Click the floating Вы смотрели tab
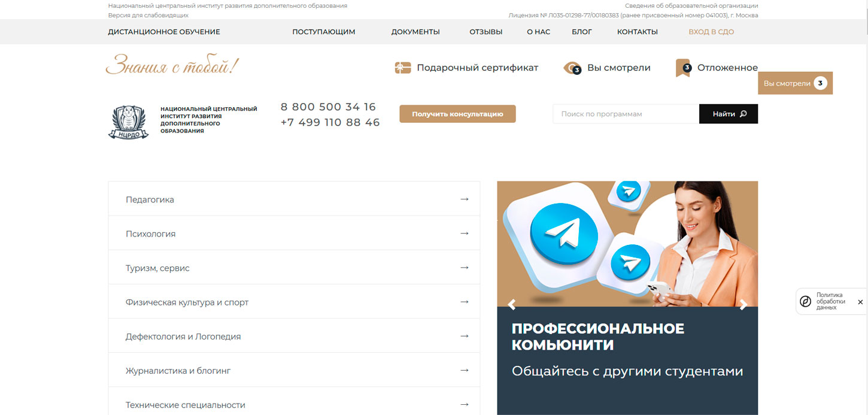 (x=795, y=83)
